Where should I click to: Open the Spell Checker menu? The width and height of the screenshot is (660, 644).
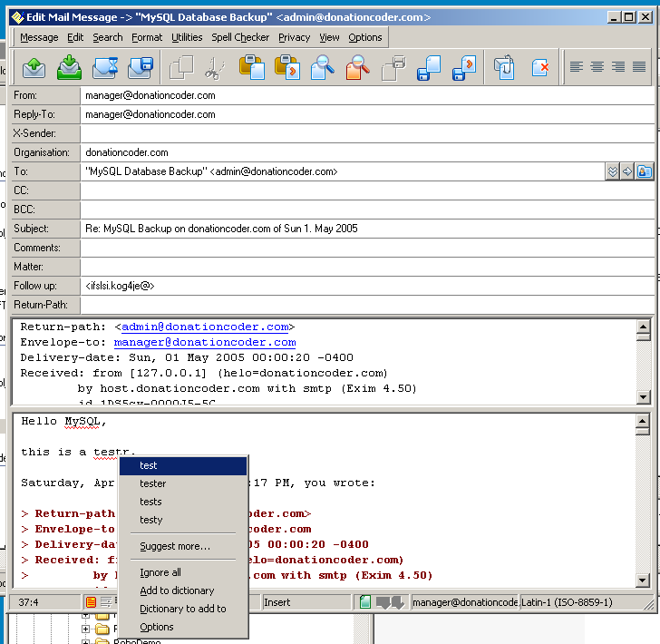(x=240, y=37)
